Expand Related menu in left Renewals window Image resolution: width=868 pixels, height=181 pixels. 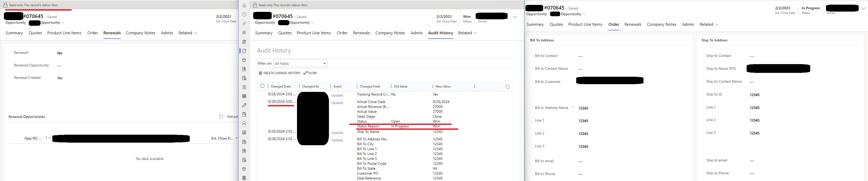(x=188, y=33)
